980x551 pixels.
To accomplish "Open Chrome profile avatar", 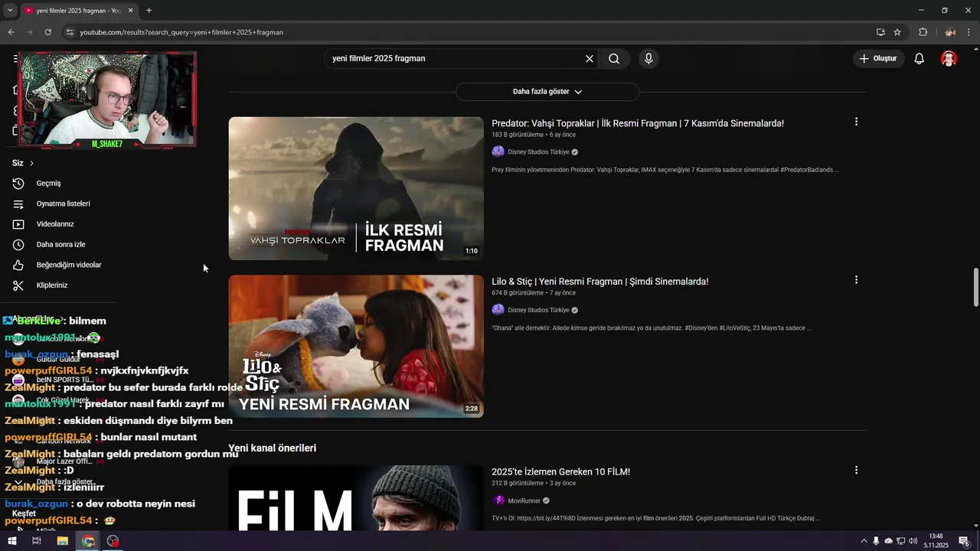I will point(950,32).
